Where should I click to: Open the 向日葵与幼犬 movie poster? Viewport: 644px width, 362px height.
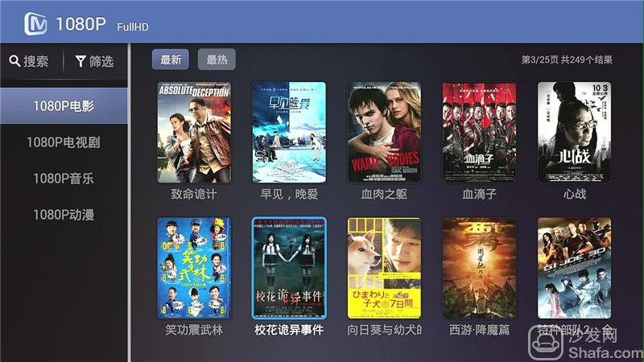tap(384, 268)
